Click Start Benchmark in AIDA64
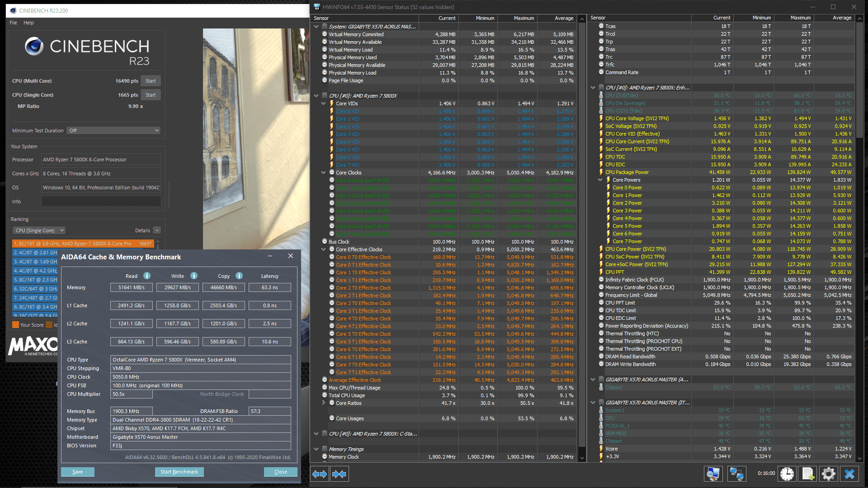Viewport: 868px width, 488px height. pos(179,472)
